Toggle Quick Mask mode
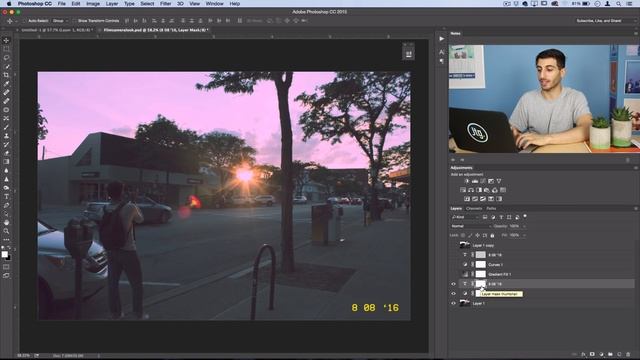The height and width of the screenshot is (360, 640). coord(6,267)
